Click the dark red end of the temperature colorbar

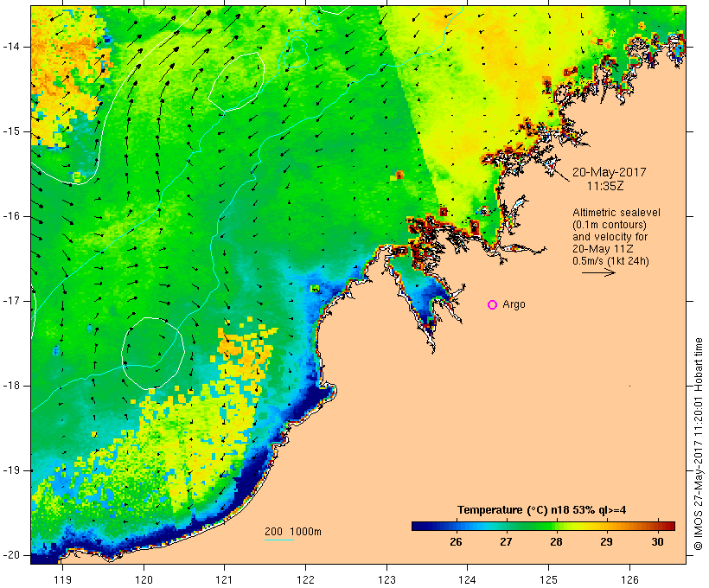point(668,526)
